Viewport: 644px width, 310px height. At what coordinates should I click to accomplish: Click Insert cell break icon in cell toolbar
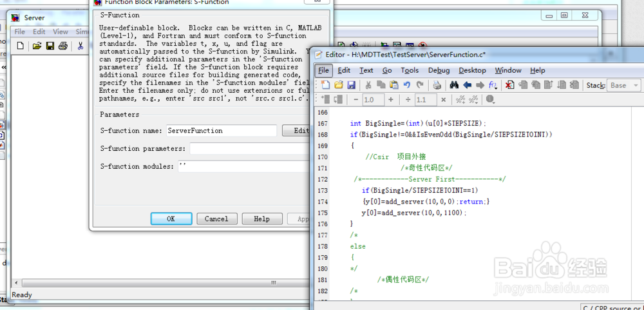tap(325, 99)
